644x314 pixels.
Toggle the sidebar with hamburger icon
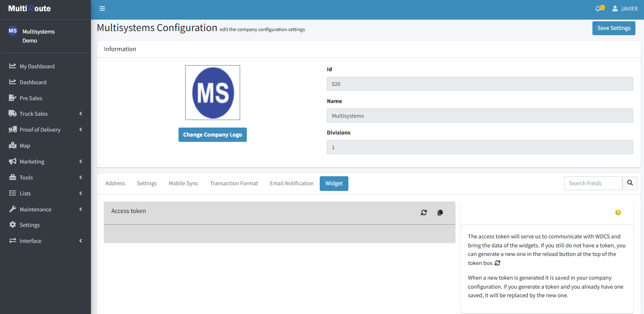[x=102, y=9]
